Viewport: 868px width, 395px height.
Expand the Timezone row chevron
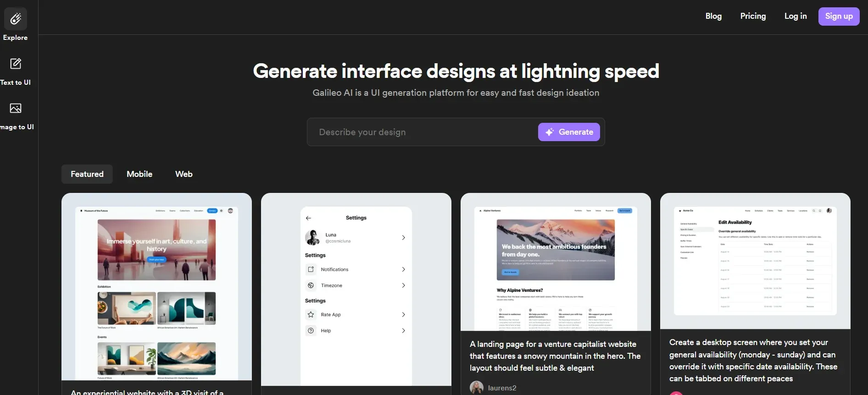[403, 285]
